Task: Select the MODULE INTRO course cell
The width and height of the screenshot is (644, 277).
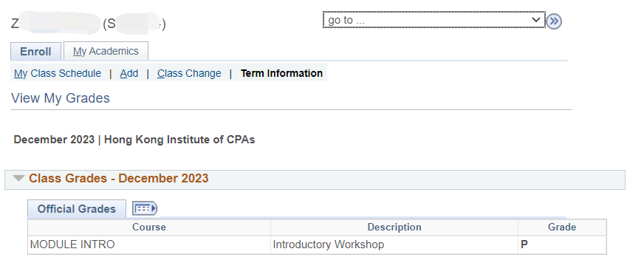Action: pyautogui.click(x=149, y=244)
